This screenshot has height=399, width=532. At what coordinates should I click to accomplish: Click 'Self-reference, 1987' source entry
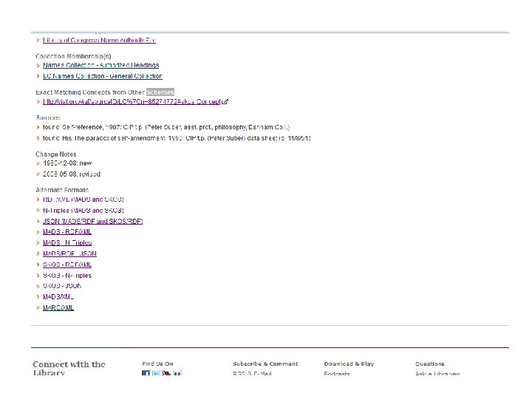[x=166, y=127]
